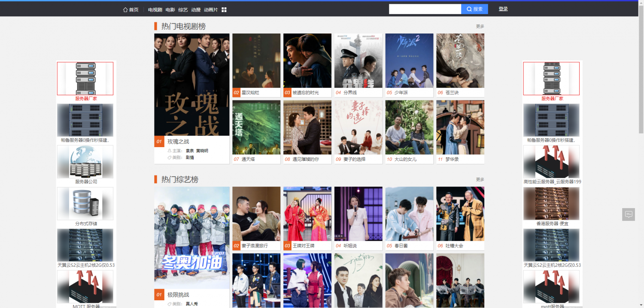Image resolution: width=644 pixels, height=308 pixels.
Task: Open the 星汉灿烂 poster
Action: (256, 61)
